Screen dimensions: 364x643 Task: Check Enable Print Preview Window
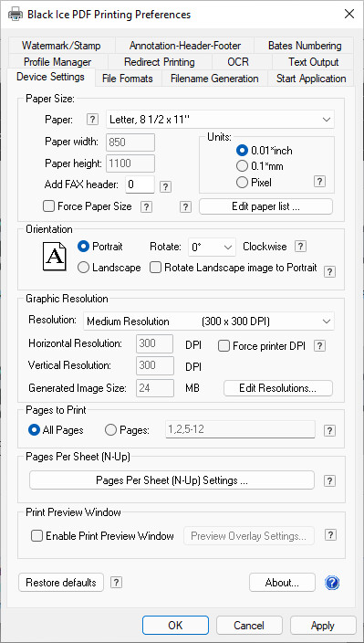point(36,536)
